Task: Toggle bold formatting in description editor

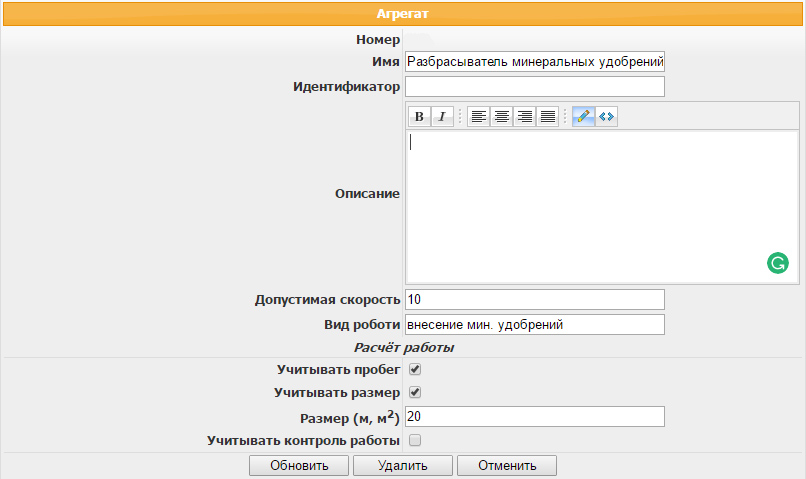Action: (419, 117)
